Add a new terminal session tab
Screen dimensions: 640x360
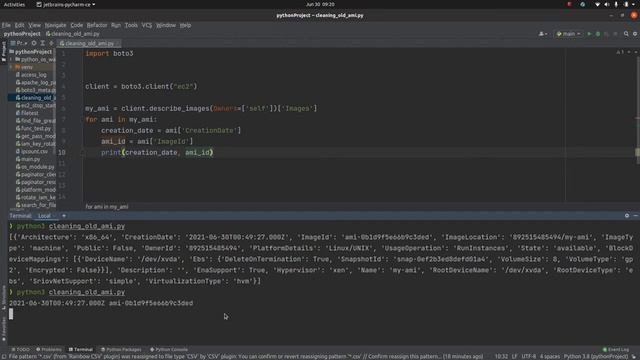64,216
